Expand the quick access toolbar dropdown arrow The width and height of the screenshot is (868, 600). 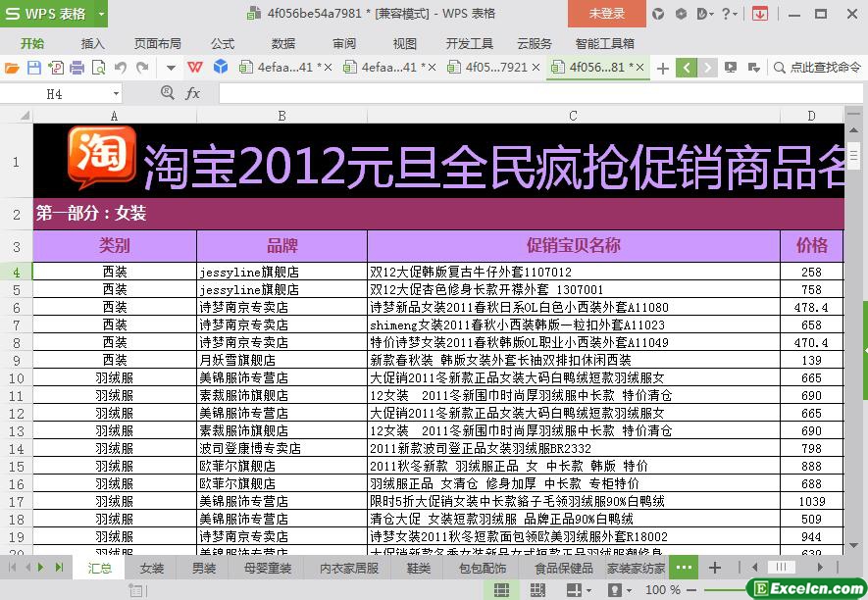click(171, 68)
